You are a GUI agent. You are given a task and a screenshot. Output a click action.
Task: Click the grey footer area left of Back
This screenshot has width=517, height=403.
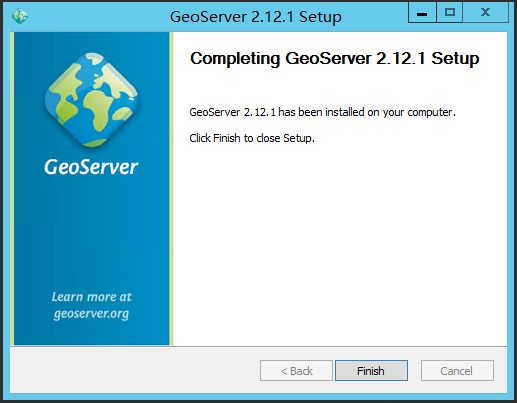[133, 370]
